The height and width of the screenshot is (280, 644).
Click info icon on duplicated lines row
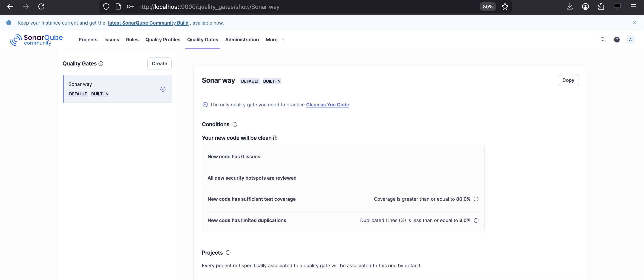476,221
